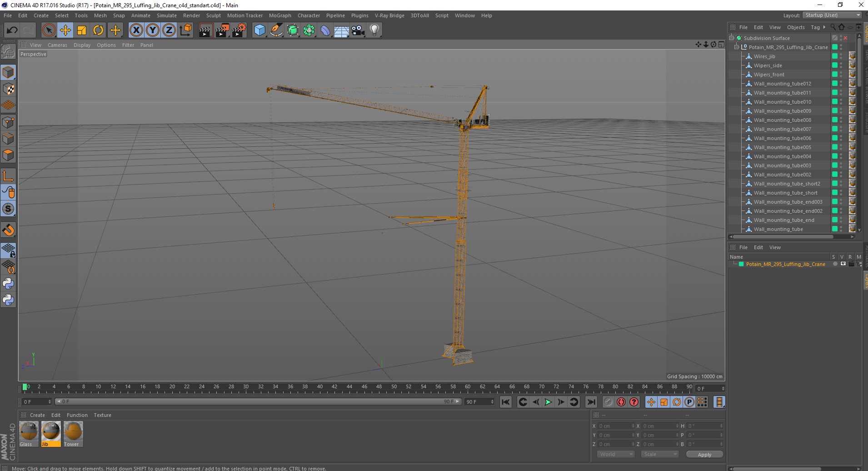
Task: Open the Layout dropdown
Action: tap(832, 15)
